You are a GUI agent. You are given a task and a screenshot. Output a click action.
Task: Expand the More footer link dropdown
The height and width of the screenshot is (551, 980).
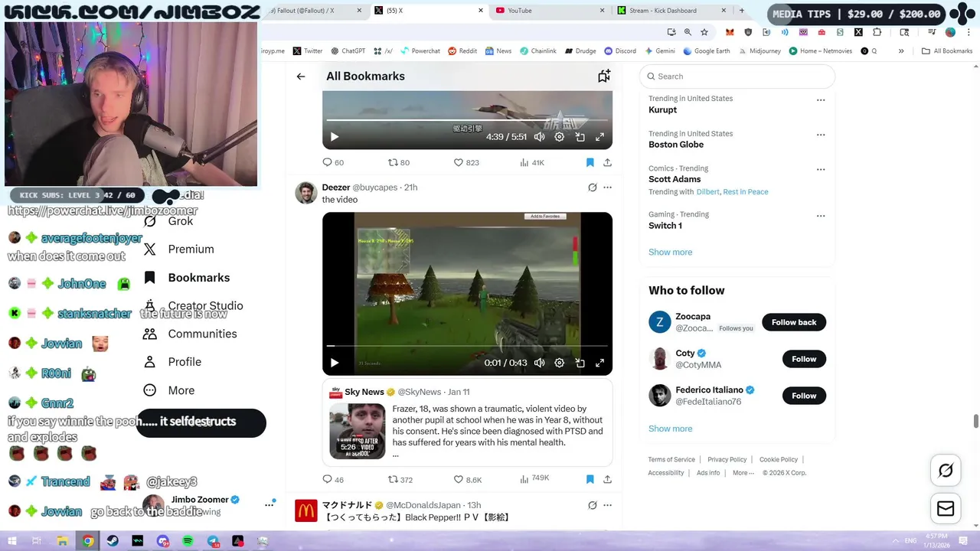pos(743,473)
